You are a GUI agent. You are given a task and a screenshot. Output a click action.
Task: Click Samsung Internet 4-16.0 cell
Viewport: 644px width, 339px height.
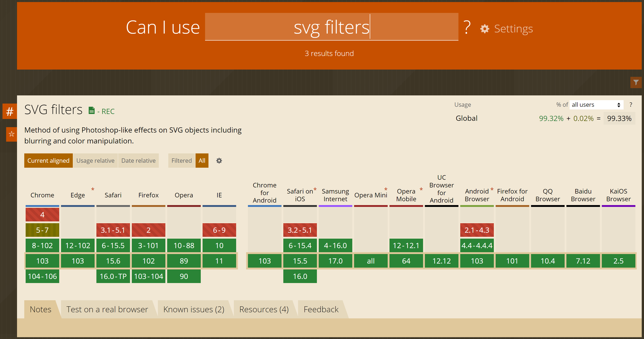pyautogui.click(x=335, y=246)
